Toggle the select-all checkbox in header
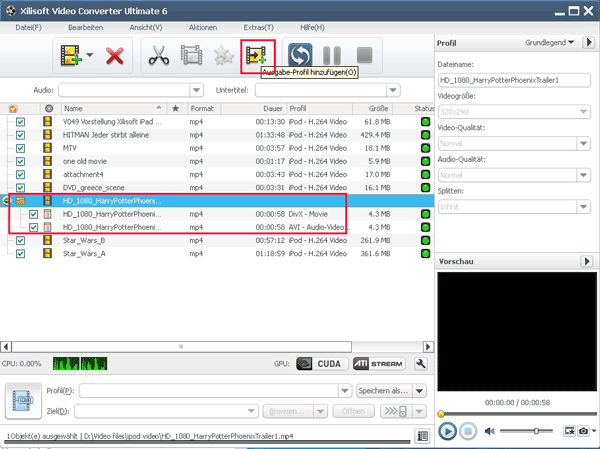 13,109
